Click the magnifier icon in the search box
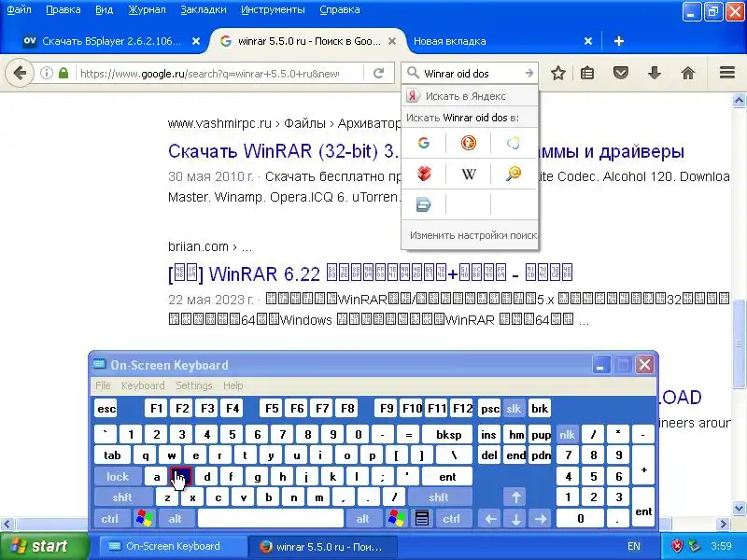 (x=413, y=73)
